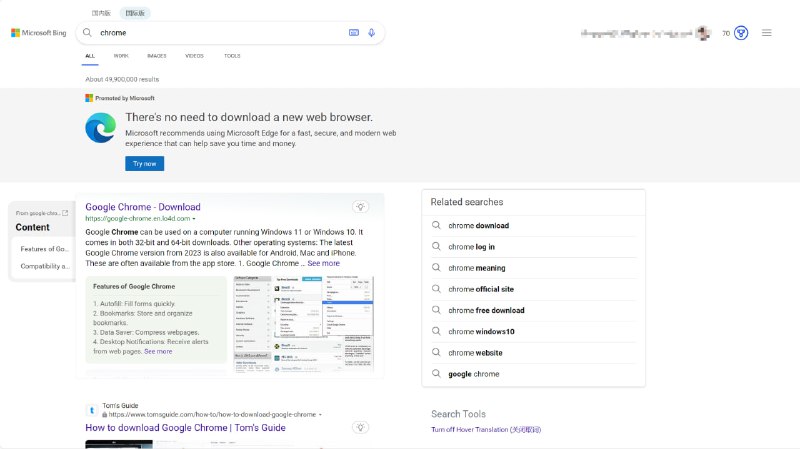Expand dropdown arrow after tomsguide.com URL
Screen dimensions: 800x449
320,415
